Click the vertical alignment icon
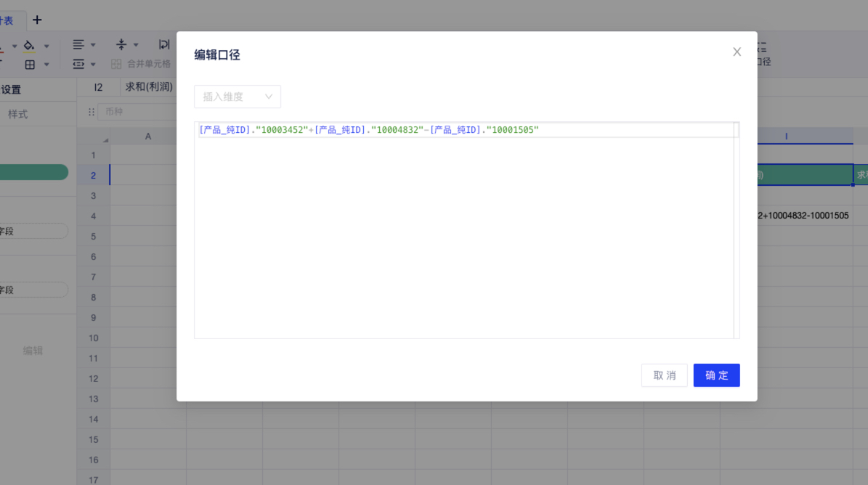 click(x=121, y=45)
